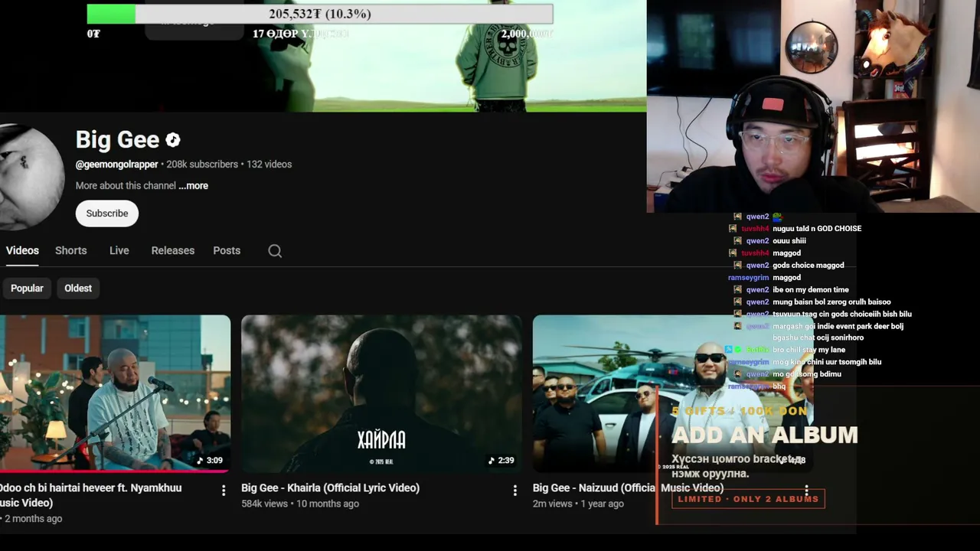Click the '0₮' goal start label
The width and height of the screenshot is (980, 551).
[93, 34]
